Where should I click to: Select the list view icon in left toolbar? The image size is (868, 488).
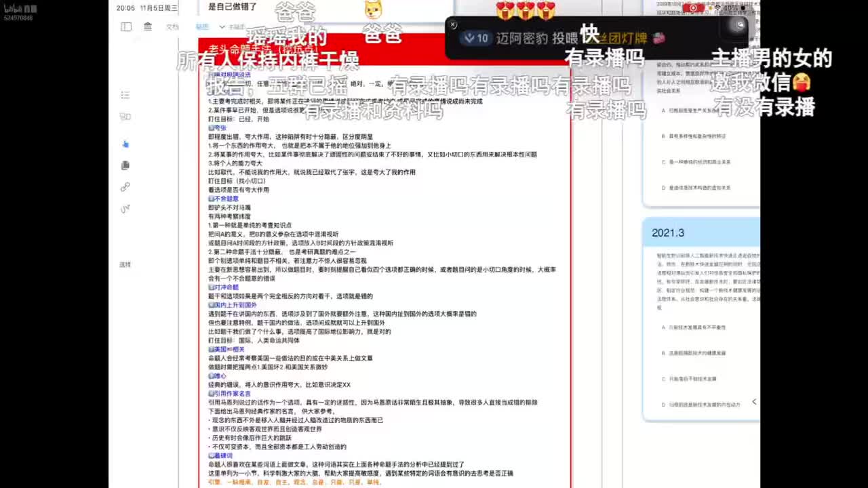pyautogui.click(x=125, y=95)
